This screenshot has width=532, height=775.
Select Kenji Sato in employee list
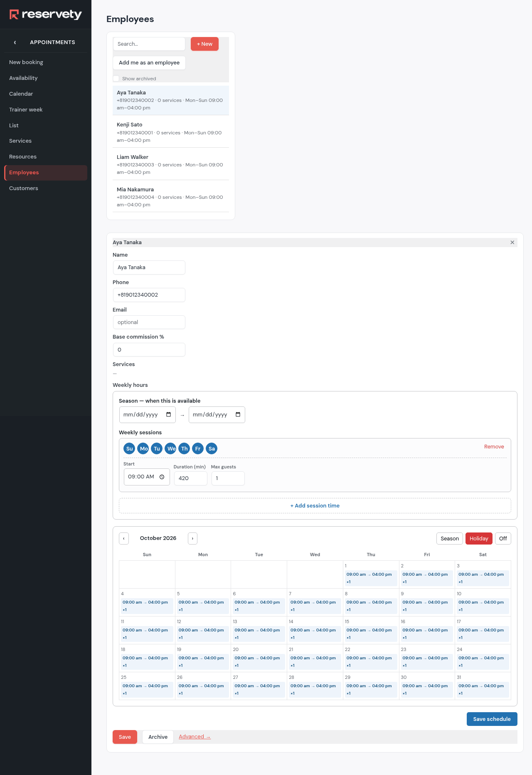[x=171, y=132]
